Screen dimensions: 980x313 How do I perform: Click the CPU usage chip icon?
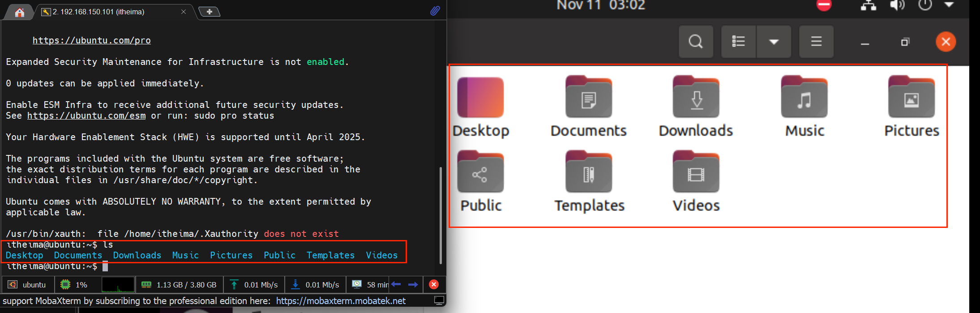tap(65, 284)
